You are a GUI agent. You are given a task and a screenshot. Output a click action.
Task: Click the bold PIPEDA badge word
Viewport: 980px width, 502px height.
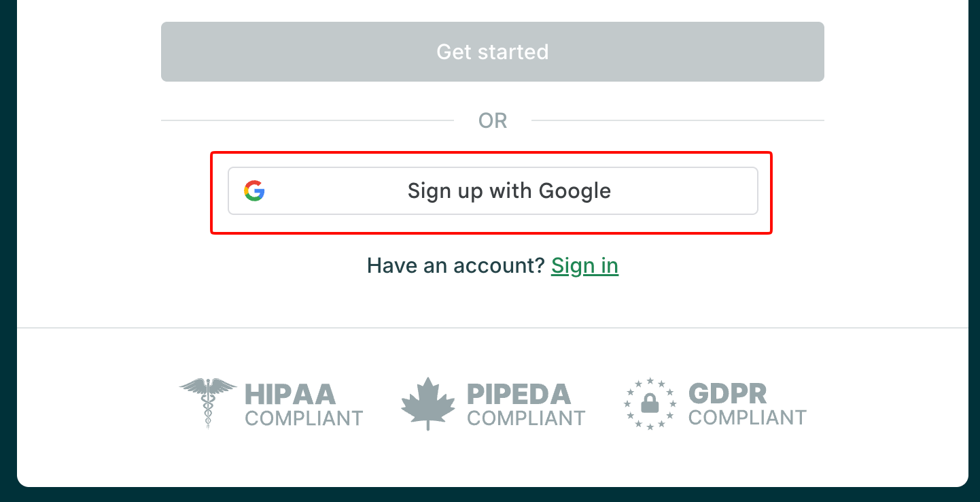pyautogui.click(x=519, y=394)
